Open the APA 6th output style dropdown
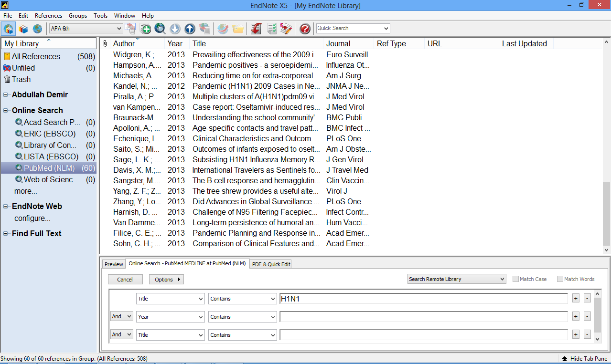 86,29
